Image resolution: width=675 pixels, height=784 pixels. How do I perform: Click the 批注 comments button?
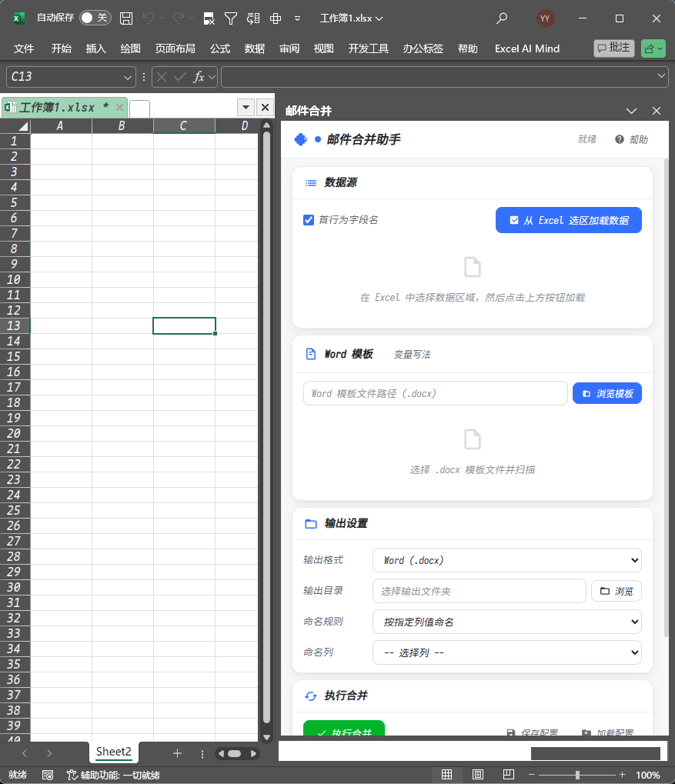click(614, 48)
